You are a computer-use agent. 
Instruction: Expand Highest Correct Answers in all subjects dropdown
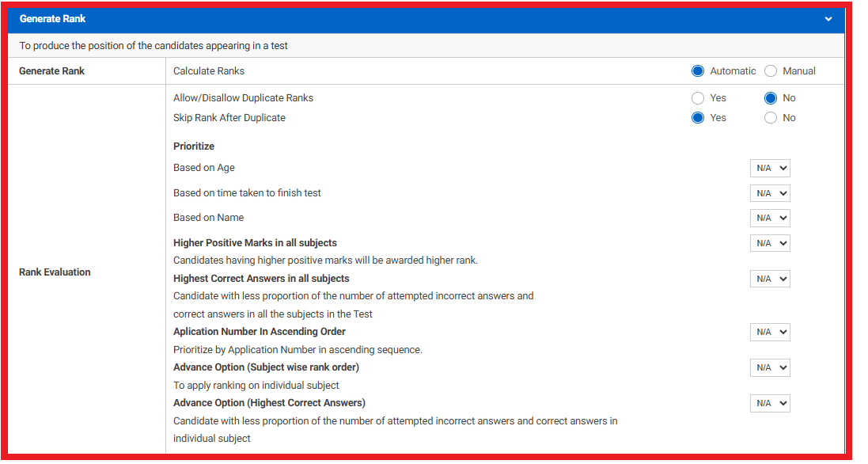pos(769,279)
